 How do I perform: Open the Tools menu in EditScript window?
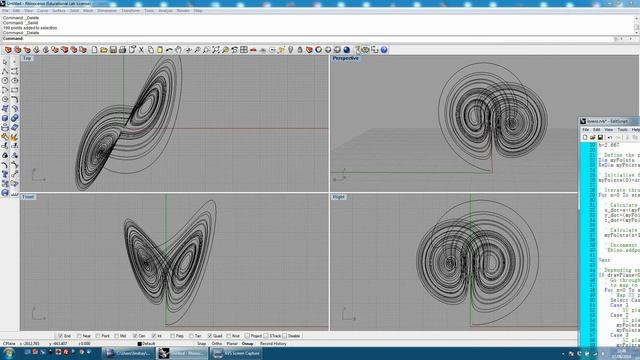tap(622, 129)
